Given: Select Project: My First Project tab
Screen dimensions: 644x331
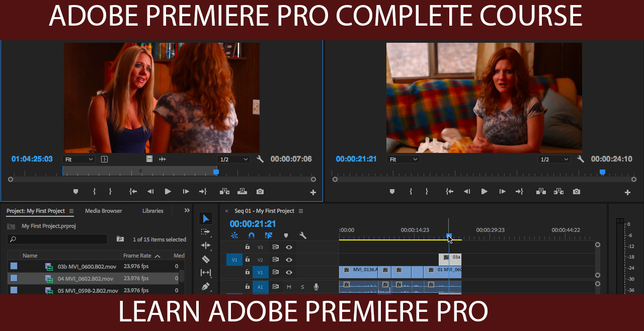Looking at the screenshot, I should tap(36, 211).
